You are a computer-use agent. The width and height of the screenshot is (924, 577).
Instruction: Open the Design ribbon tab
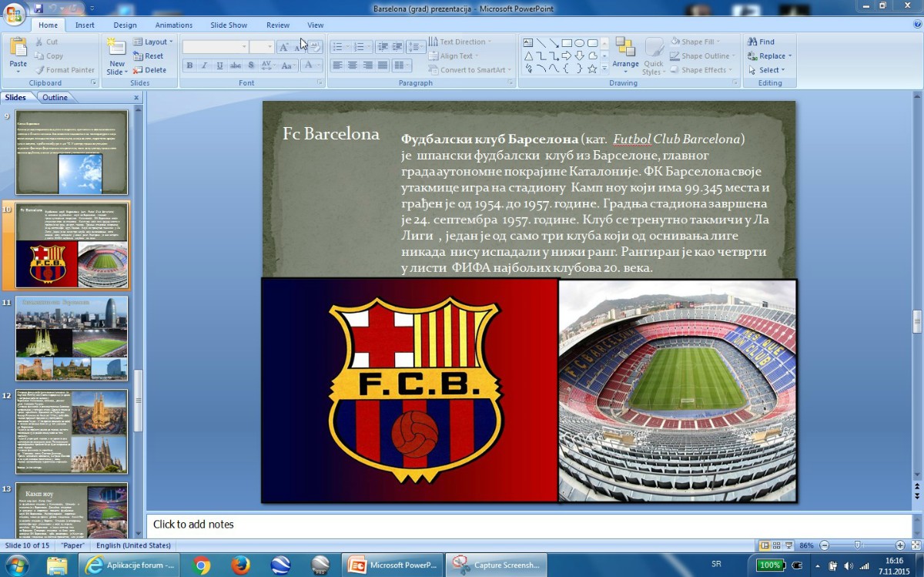125,25
